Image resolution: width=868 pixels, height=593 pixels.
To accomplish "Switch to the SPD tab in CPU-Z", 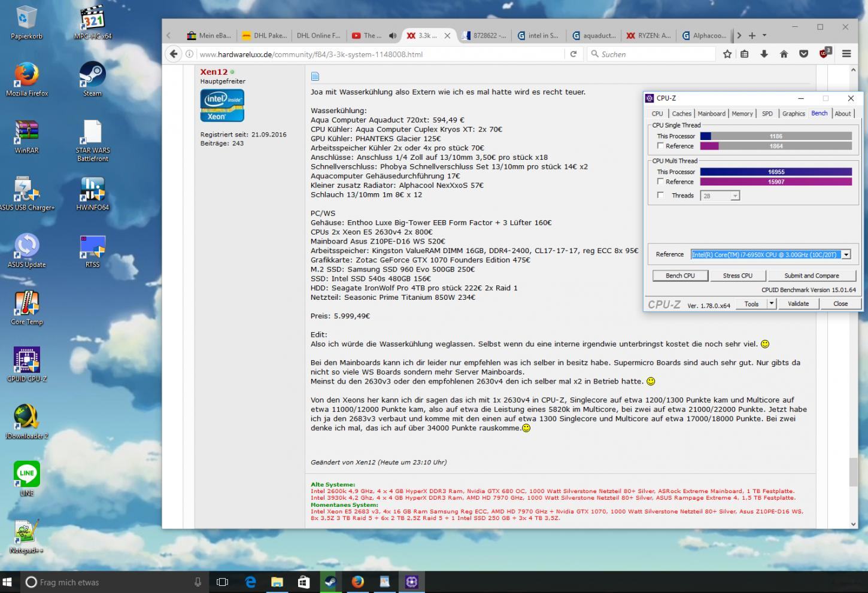I will coord(767,114).
